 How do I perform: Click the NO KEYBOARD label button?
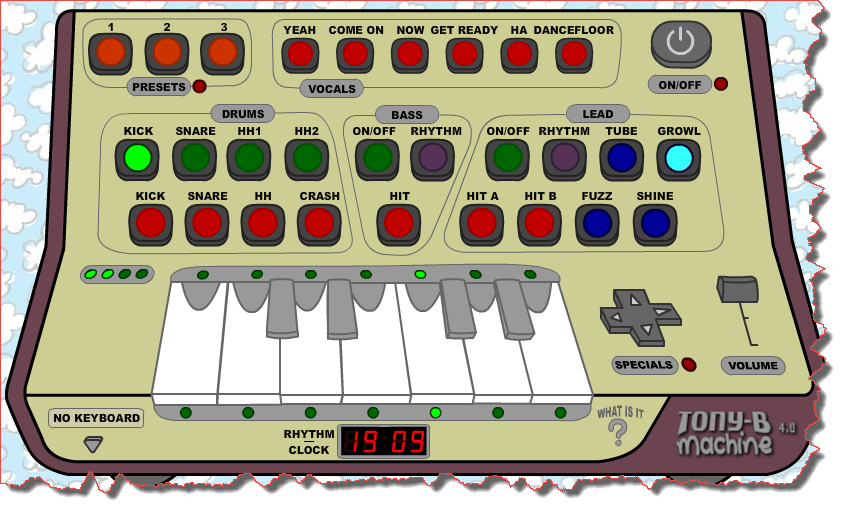(96, 418)
